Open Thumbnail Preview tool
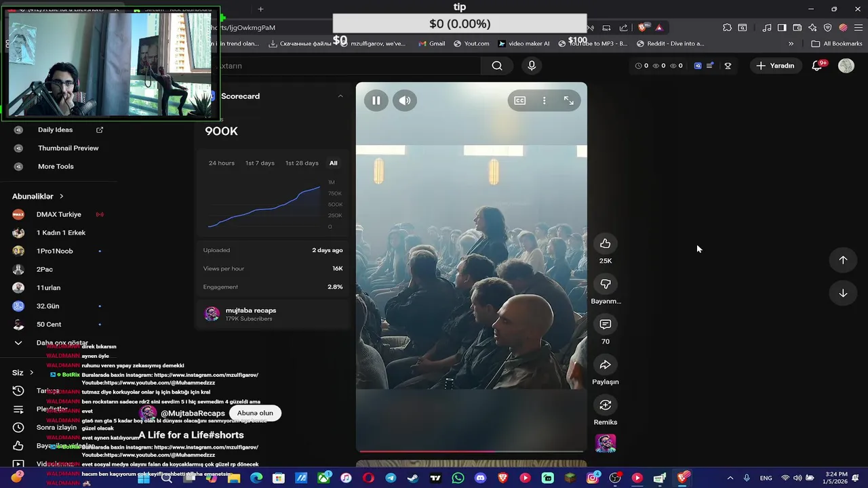This screenshot has height=488, width=868. 68,148
